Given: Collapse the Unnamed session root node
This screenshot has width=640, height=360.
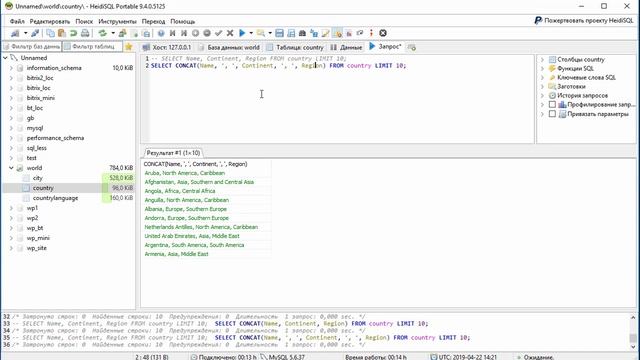Looking at the screenshot, I should [x=5, y=58].
